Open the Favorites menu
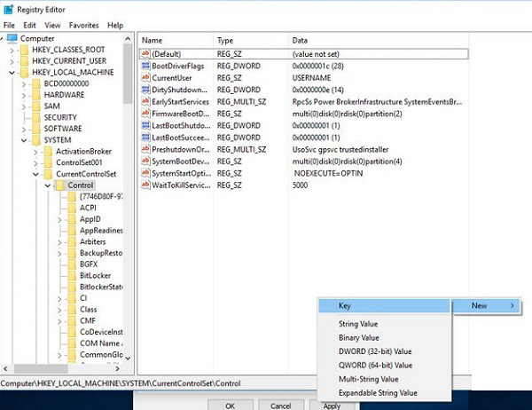532x410 pixels. (84, 25)
